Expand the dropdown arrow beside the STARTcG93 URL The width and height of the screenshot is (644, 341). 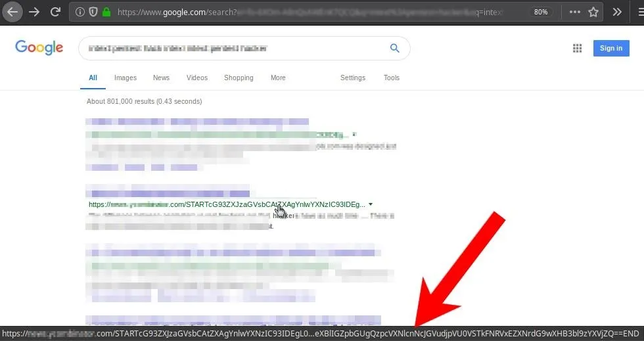371,204
